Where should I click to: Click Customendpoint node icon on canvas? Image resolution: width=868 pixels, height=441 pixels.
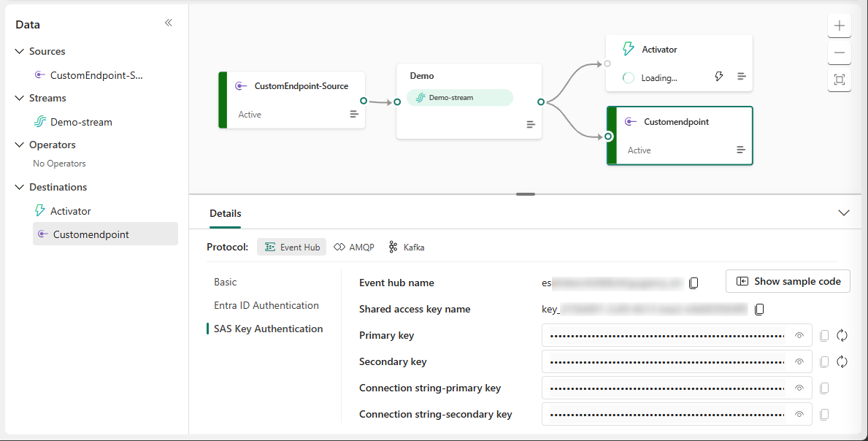pos(630,122)
